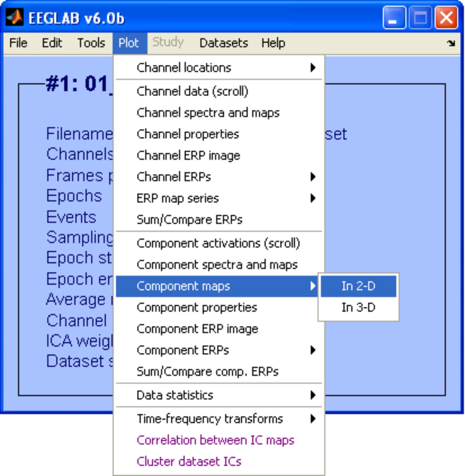Click the 'Events' label in dataset info
The height and width of the screenshot is (476, 465).
(71, 217)
